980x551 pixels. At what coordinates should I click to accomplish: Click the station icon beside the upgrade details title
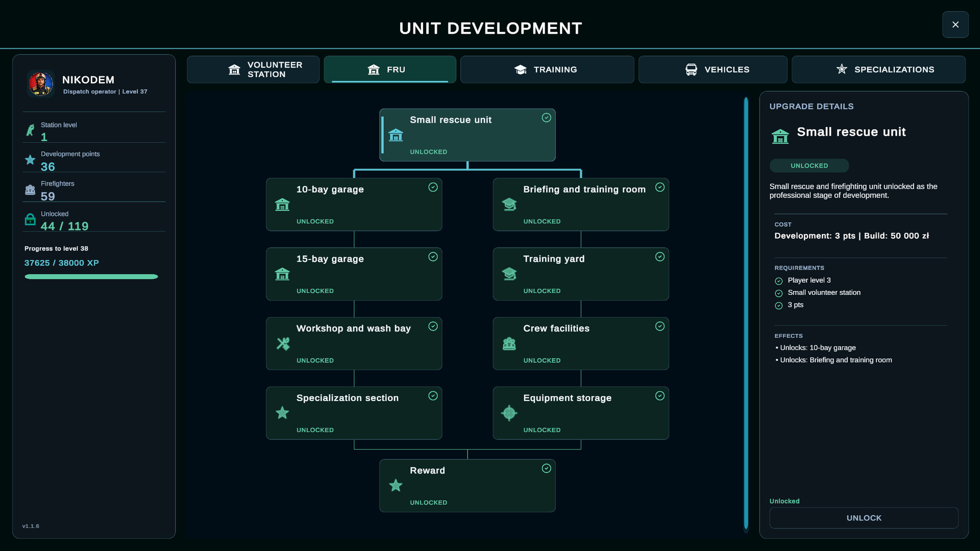[x=780, y=136]
